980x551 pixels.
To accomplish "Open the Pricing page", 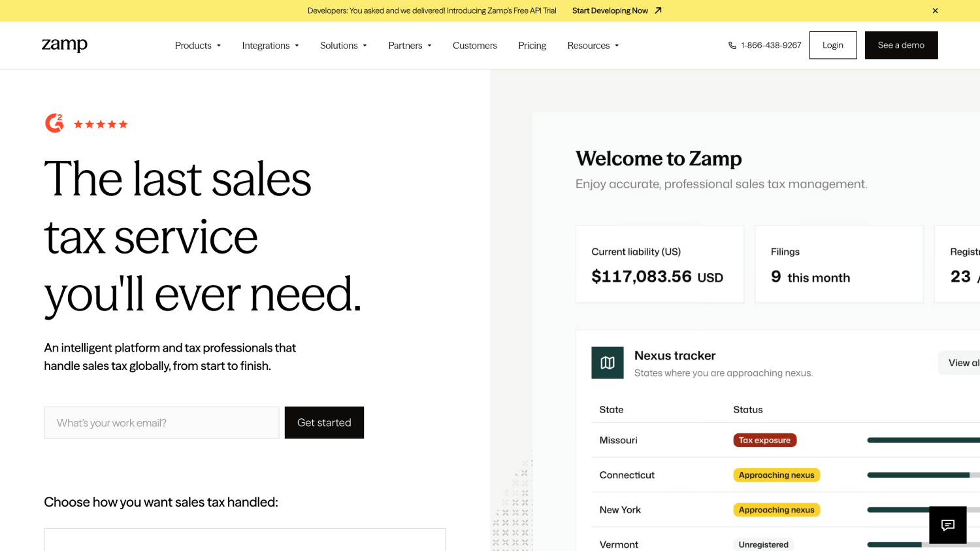I will tap(532, 46).
